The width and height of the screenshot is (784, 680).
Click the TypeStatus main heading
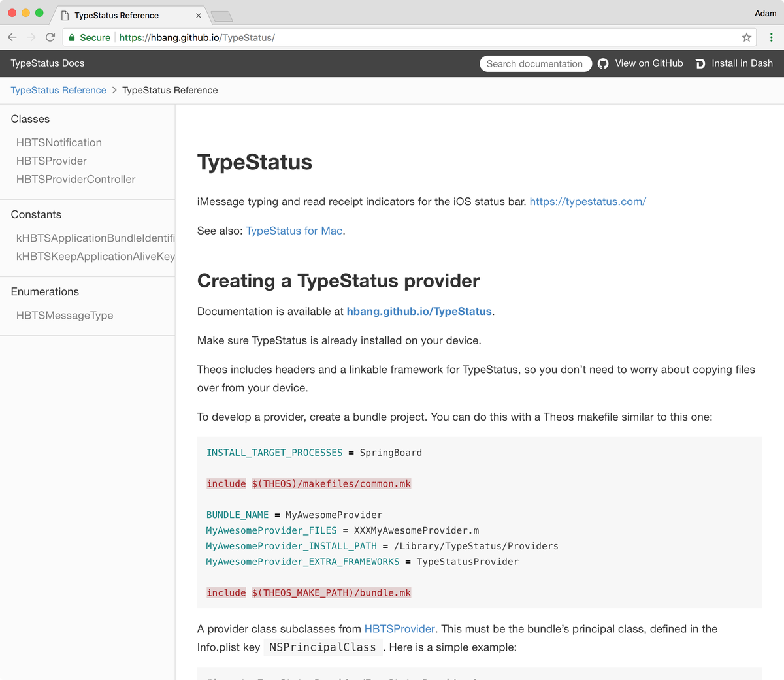[255, 162]
